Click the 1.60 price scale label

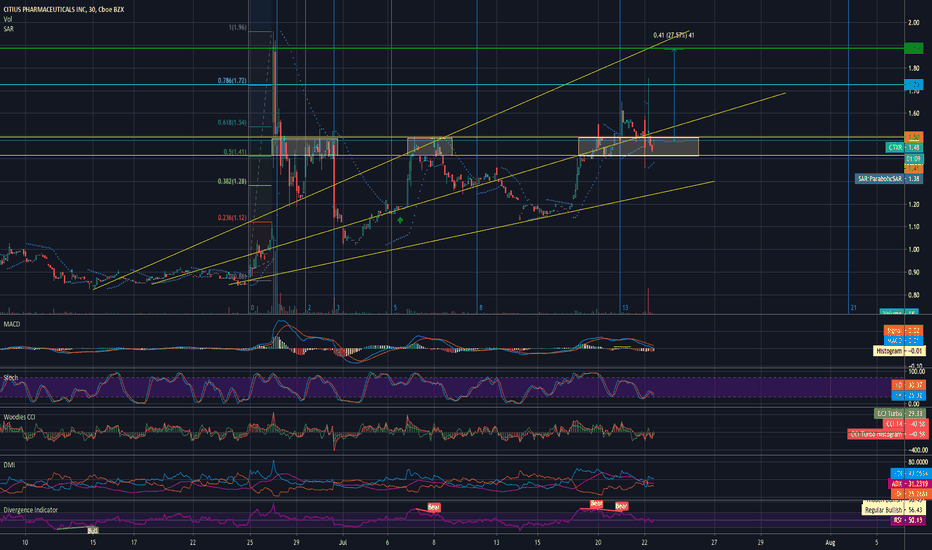[913, 113]
